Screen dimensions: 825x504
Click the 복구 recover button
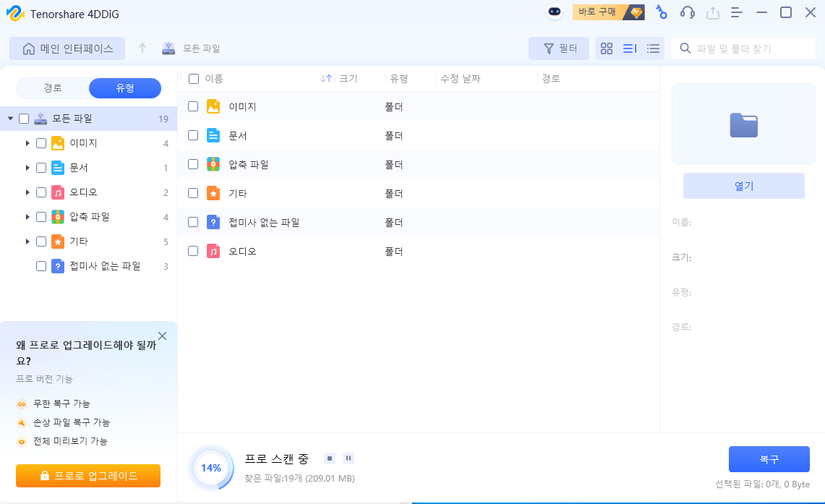coord(769,459)
